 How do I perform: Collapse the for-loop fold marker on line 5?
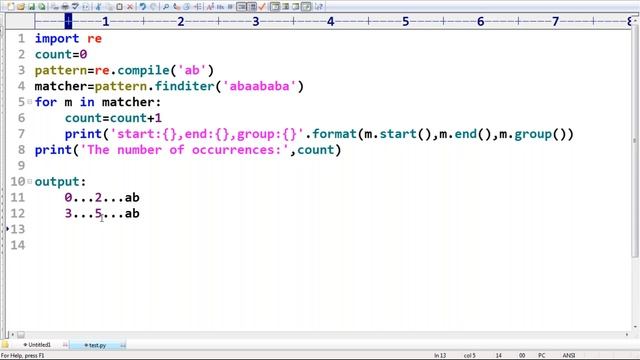[x=29, y=102]
